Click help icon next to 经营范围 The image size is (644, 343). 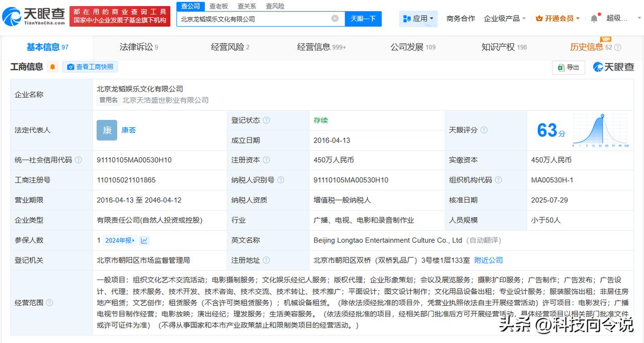(x=49, y=303)
